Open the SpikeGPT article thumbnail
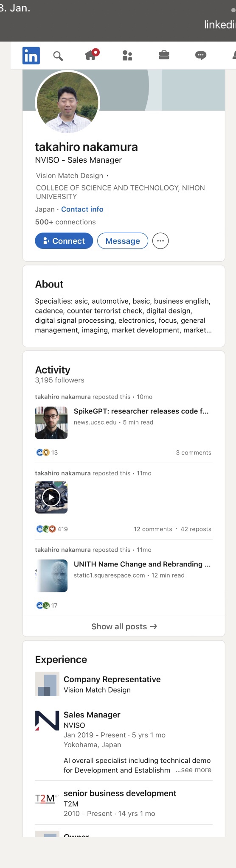Viewport: 236px width, 868px height. [x=51, y=423]
